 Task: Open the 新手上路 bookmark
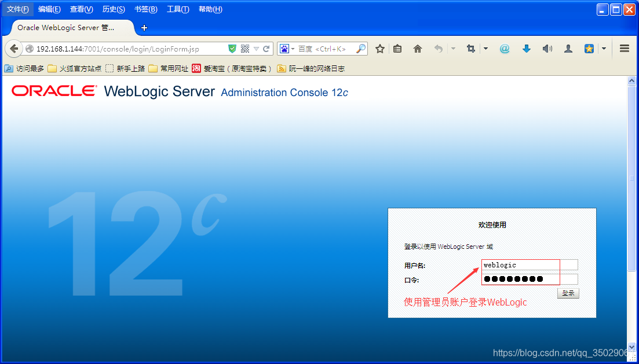point(125,68)
